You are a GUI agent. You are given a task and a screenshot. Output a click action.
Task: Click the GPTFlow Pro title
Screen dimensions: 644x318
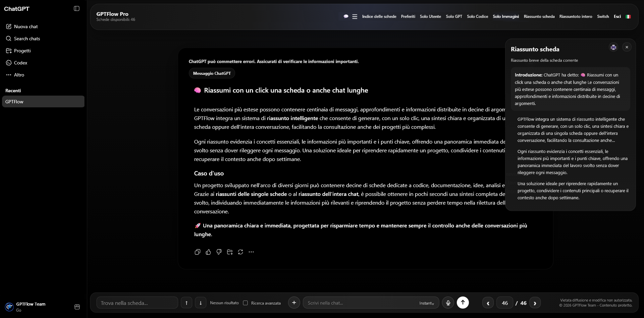[x=112, y=14]
